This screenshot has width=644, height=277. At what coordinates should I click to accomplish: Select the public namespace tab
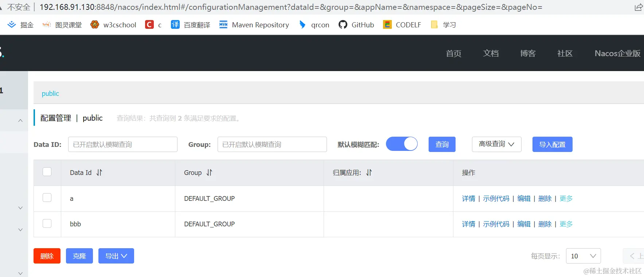click(50, 94)
